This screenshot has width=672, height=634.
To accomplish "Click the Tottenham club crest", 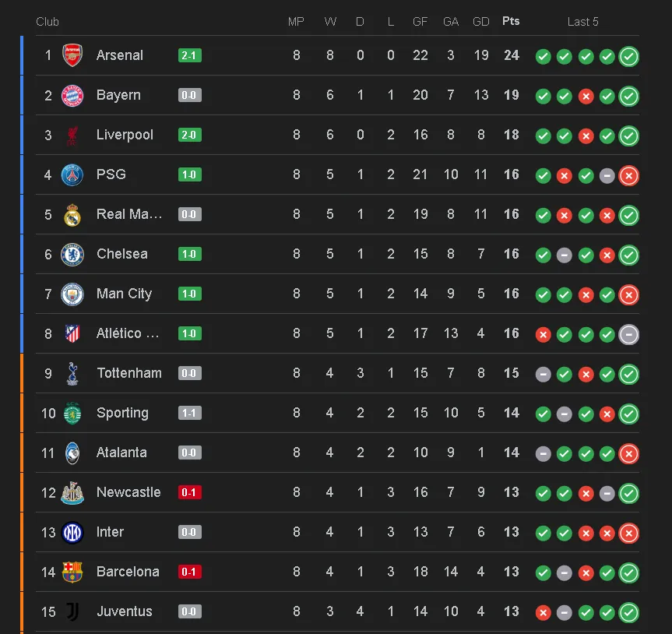I will point(72,373).
